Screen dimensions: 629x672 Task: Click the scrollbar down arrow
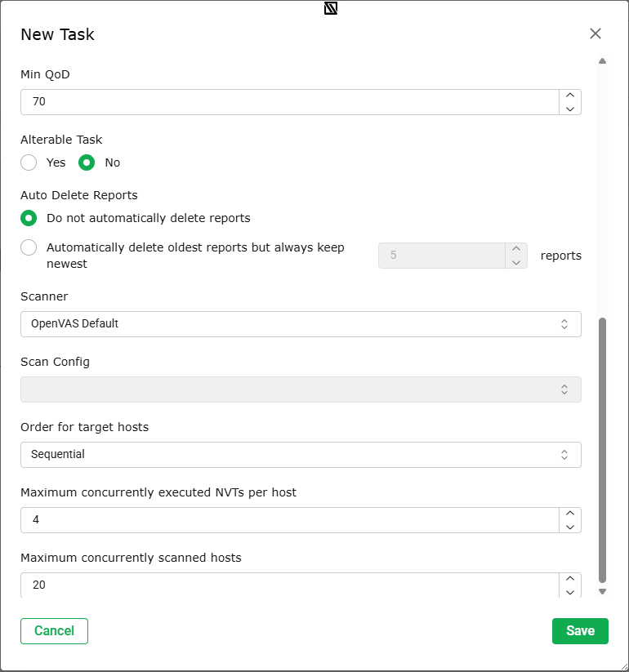(x=602, y=591)
